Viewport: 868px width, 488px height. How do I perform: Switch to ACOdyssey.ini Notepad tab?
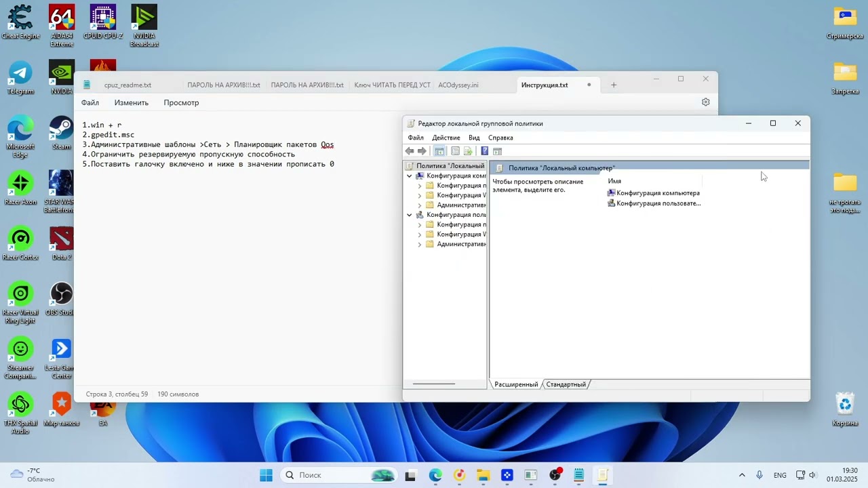click(458, 85)
